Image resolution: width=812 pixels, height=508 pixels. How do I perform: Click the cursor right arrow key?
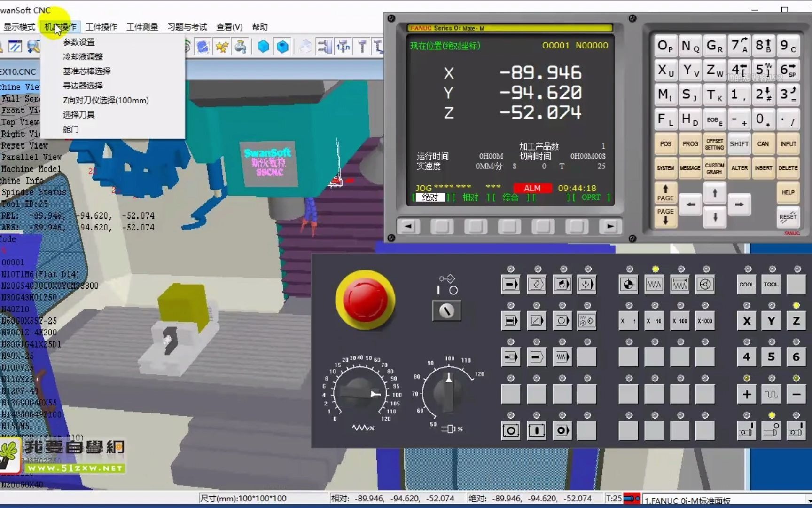click(x=739, y=205)
